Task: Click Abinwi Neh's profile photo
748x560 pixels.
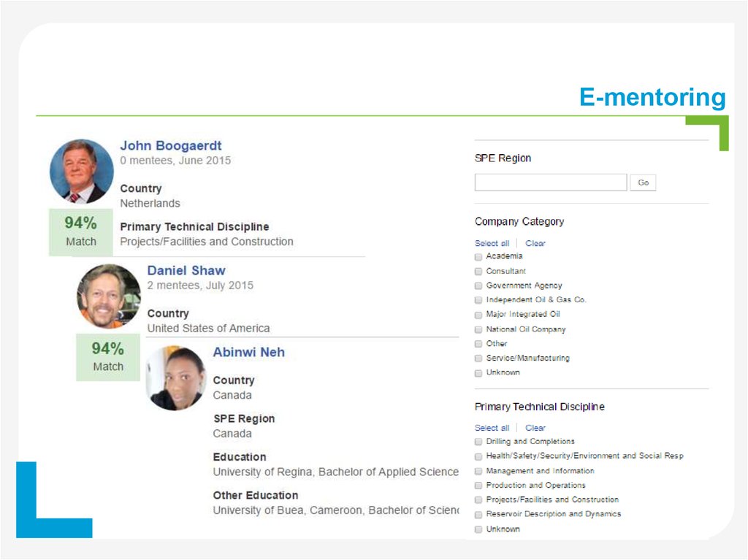Action: [175, 377]
